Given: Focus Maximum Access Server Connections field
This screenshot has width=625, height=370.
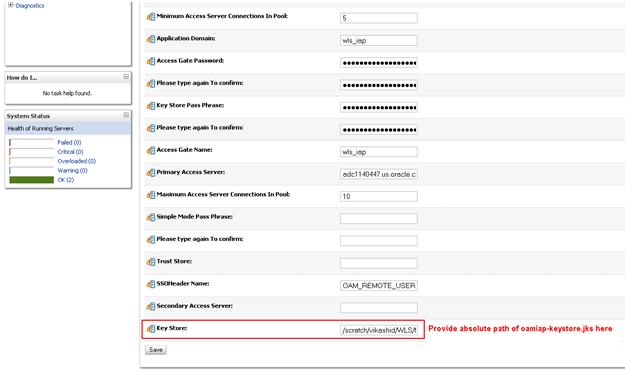Looking at the screenshot, I should tap(379, 197).
